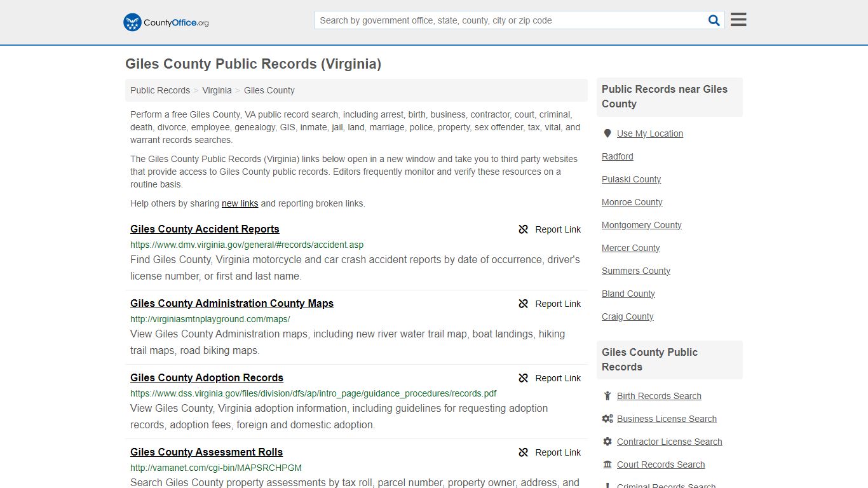Open Craig County link

click(x=628, y=316)
